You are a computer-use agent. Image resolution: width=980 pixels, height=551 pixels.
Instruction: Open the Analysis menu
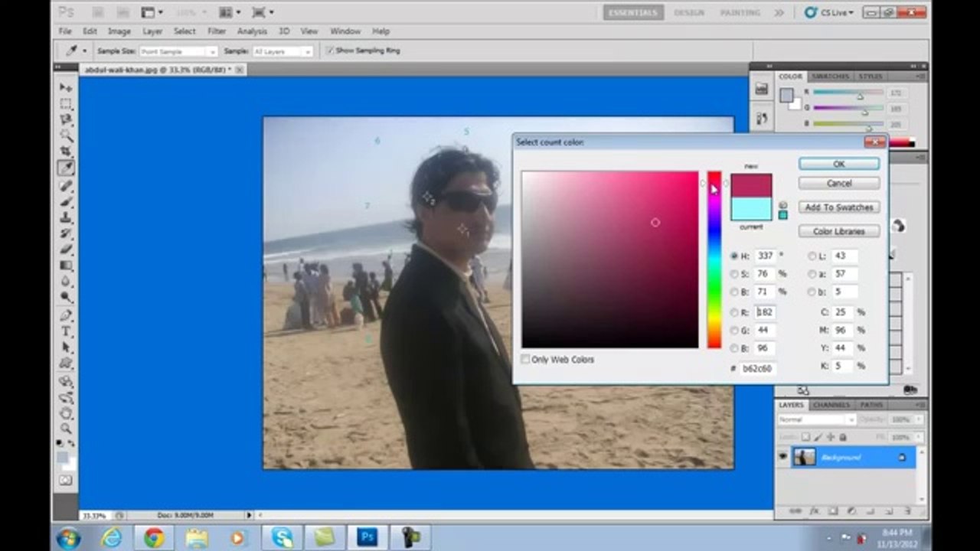click(x=252, y=31)
